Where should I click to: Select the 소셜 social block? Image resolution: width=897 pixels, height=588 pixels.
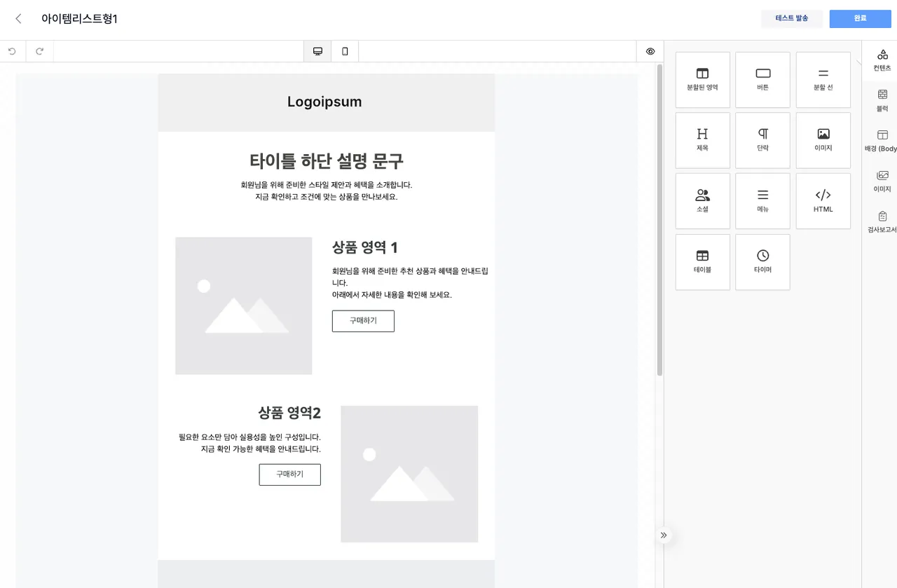[x=702, y=201]
